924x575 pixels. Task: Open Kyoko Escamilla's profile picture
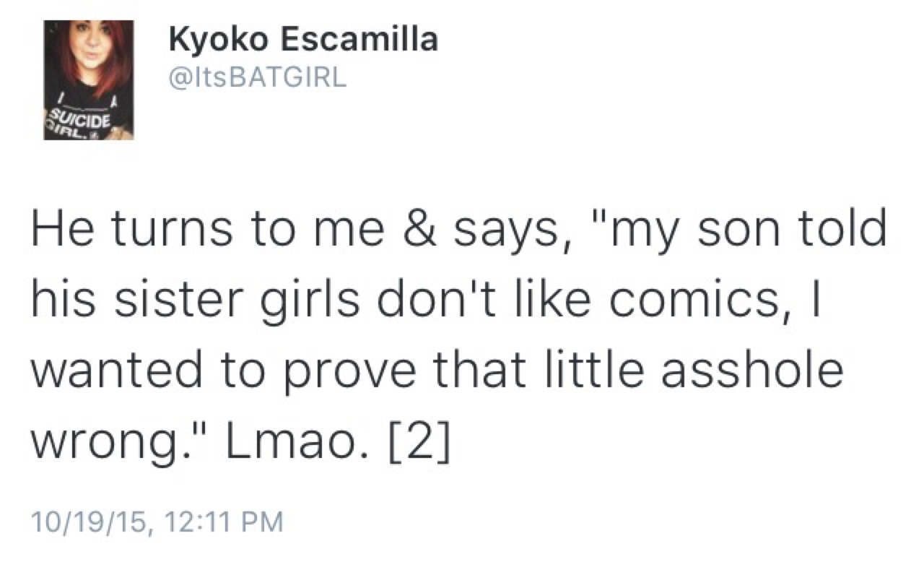coord(88,79)
